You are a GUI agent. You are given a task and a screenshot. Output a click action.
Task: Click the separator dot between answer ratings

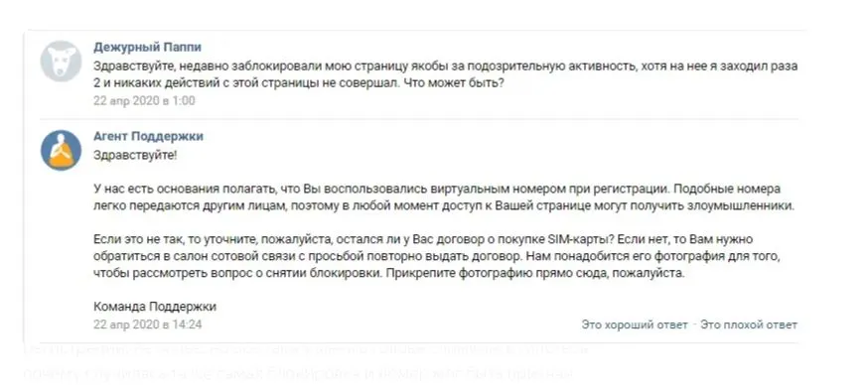coord(694,325)
